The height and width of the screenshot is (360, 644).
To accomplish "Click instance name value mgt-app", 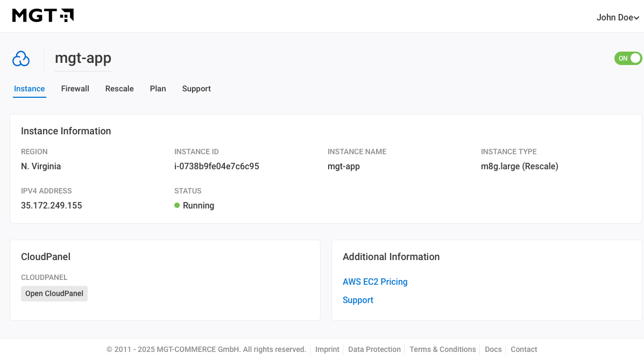I will (x=344, y=166).
